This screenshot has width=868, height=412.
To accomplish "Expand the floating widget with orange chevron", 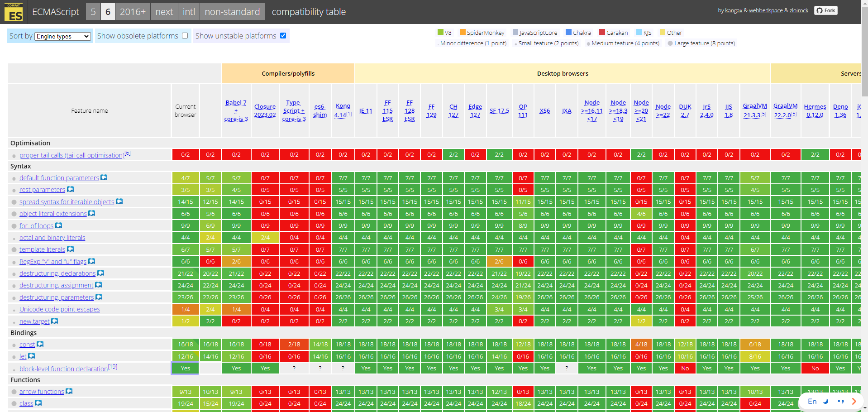I will coord(854,401).
